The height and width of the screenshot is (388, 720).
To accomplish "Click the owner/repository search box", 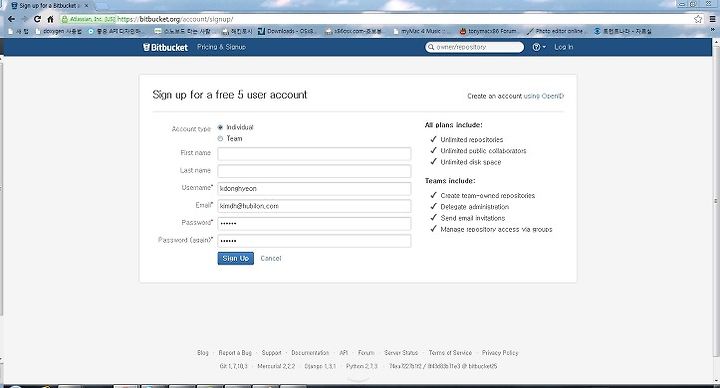I will click(474, 47).
